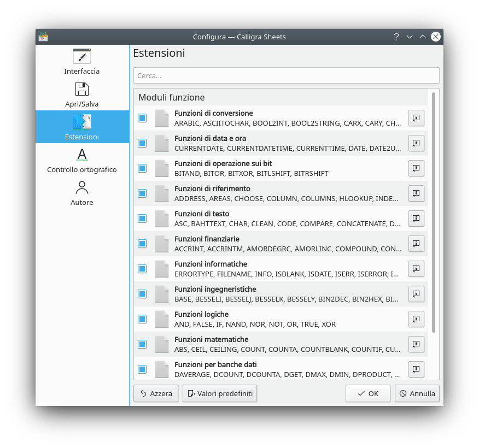
Task: Toggle the Funzioni ingegneristiche checkbox
Action: click(142, 294)
